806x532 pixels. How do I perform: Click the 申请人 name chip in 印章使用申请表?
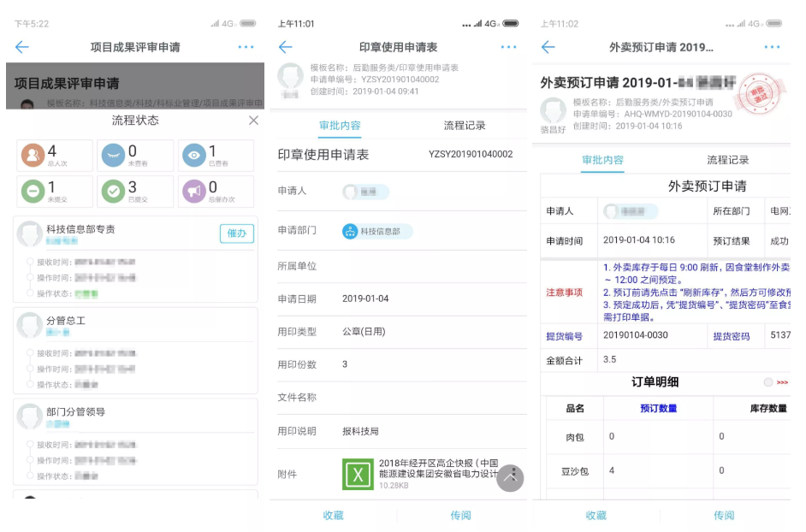[365, 192]
